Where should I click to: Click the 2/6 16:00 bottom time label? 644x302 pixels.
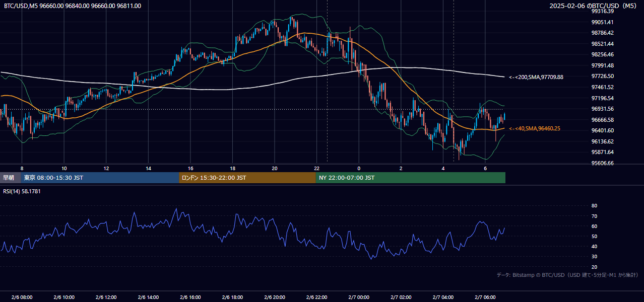tap(190, 297)
